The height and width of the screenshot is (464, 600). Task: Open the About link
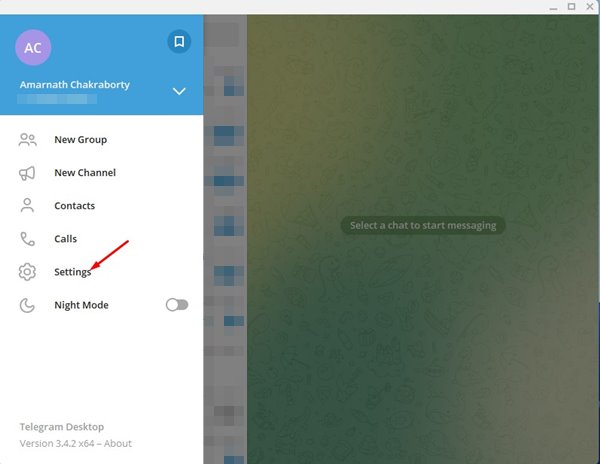coord(118,443)
